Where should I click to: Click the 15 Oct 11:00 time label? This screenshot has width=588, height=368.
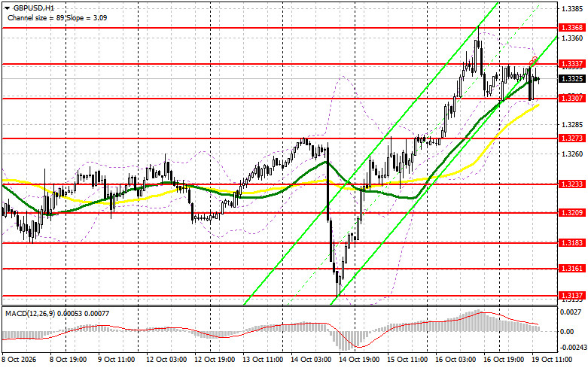pos(407,360)
